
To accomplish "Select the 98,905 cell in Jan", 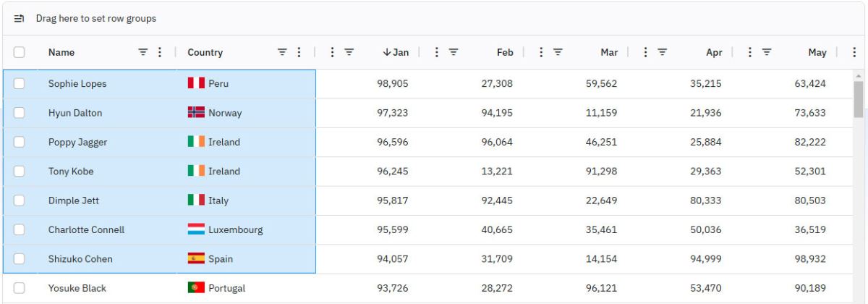I will [x=393, y=84].
